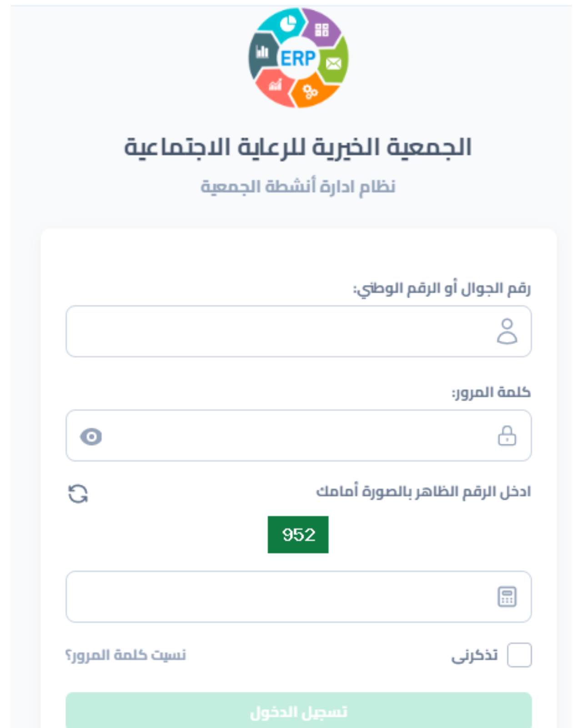Click the user profile icon in username field
Screen dimensions: 573x728
click(507, 331)
